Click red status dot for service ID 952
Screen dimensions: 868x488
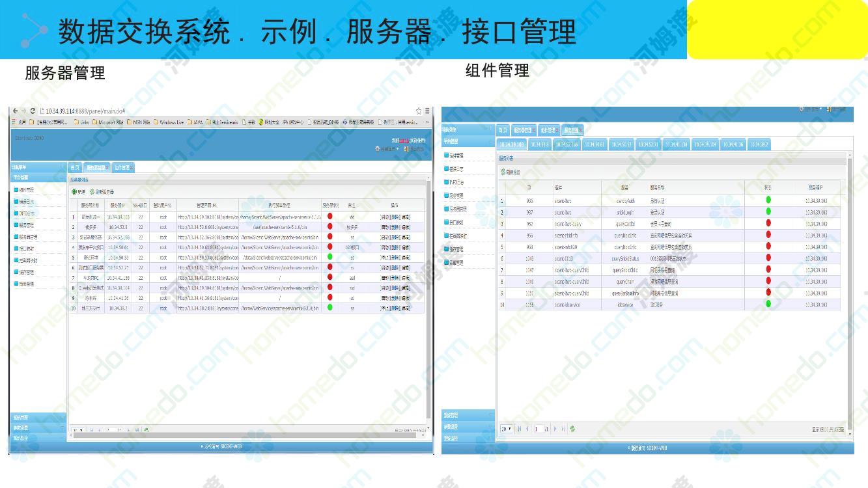(x=768, y=223)
